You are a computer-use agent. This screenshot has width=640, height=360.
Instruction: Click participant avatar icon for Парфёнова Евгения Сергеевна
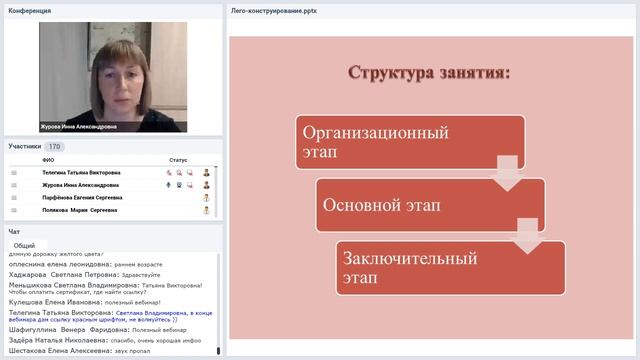coord(207,198)
